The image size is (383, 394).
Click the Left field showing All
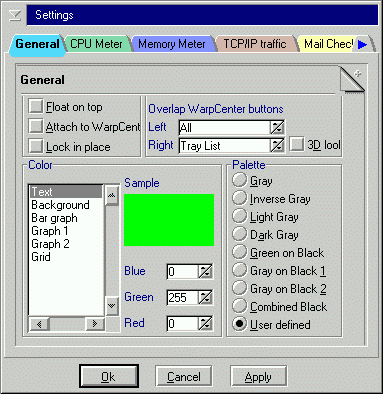tap(224, 128)
